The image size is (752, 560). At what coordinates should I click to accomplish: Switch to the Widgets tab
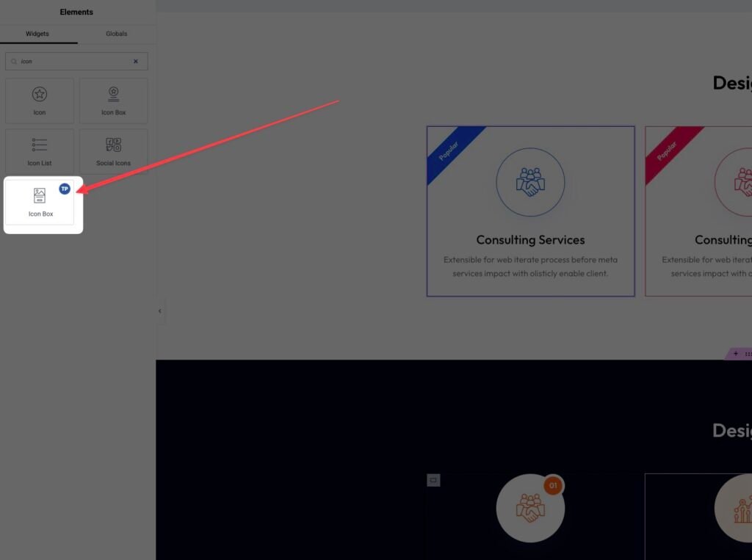[x=37, y=34]
